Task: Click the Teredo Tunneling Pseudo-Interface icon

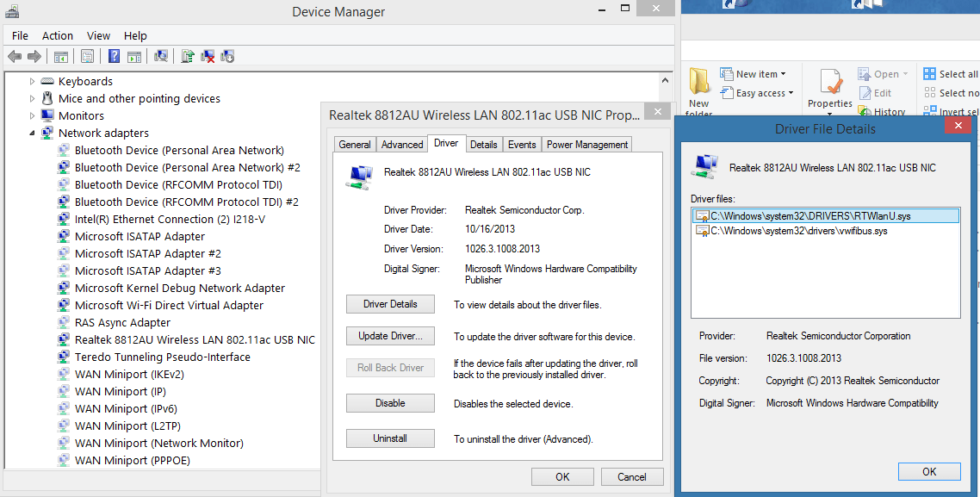Action: tap(63, 357)
